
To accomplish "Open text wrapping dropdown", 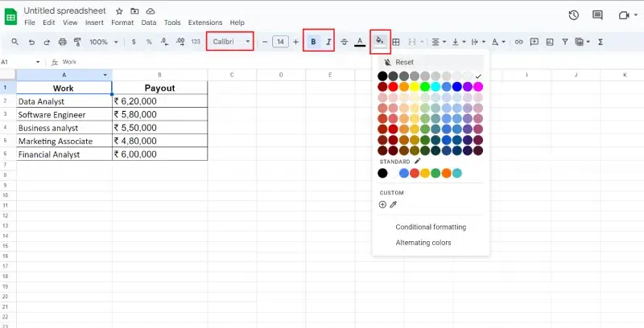I will tap(478, 42).
